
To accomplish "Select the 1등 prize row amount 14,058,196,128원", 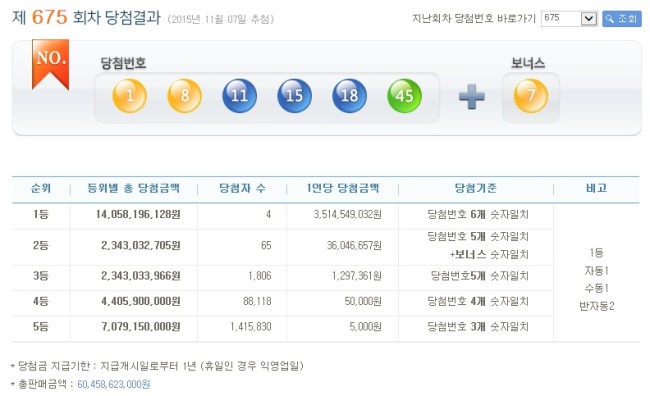I will (138, 214).
